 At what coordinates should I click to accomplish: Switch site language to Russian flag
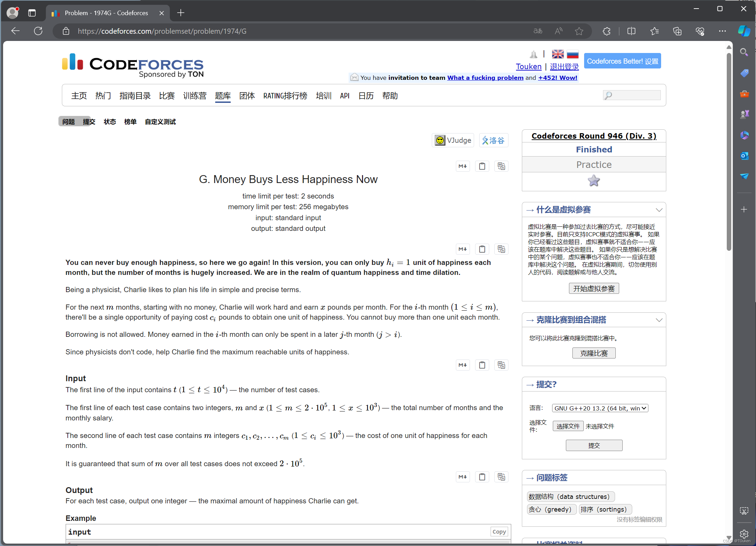pyautogui.click(x=572, y=54)
